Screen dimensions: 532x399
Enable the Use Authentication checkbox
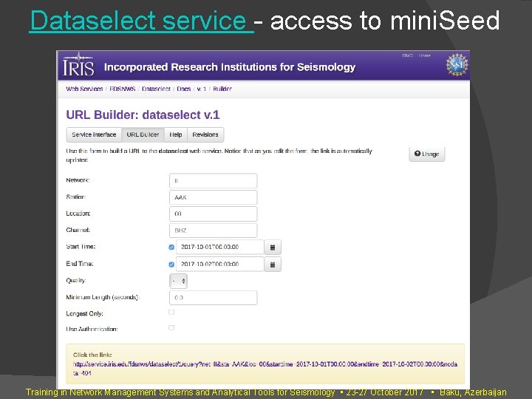click(x=171, y=328)
